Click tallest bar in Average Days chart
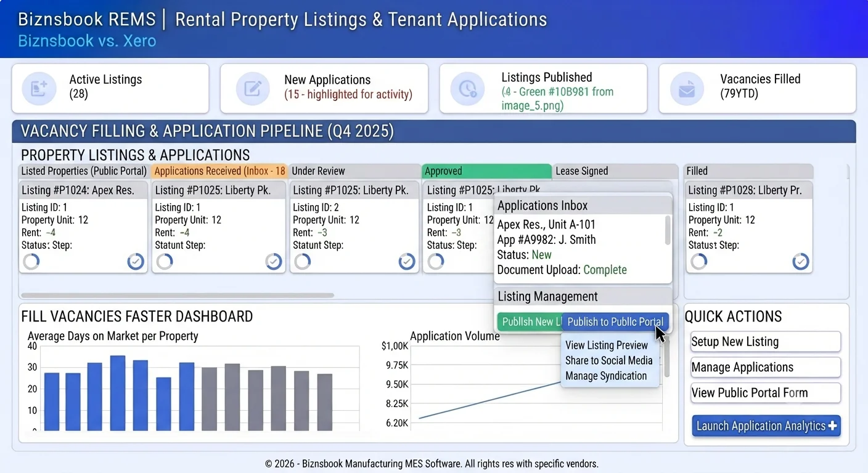This screenshot has width=868, height=473. tap(118, 392)
